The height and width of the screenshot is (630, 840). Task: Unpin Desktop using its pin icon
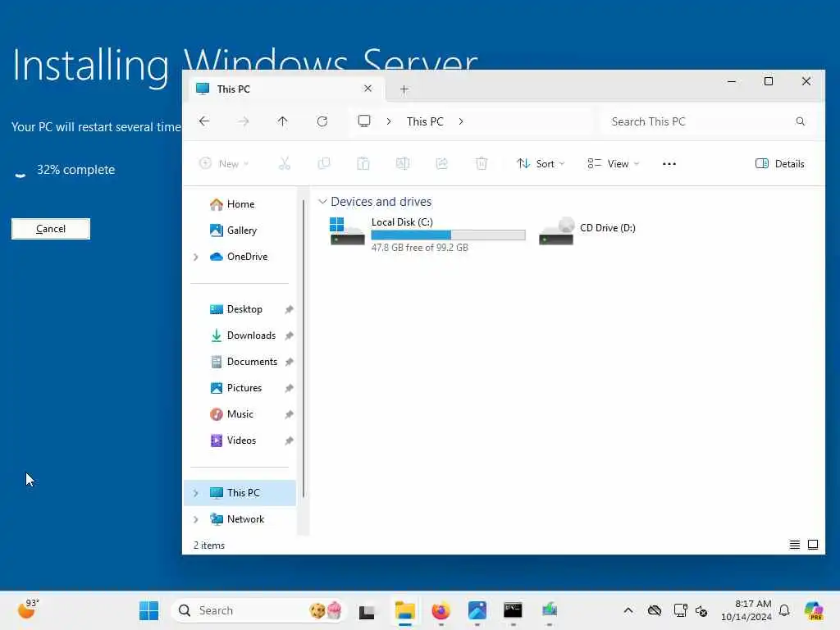(289, 309)
